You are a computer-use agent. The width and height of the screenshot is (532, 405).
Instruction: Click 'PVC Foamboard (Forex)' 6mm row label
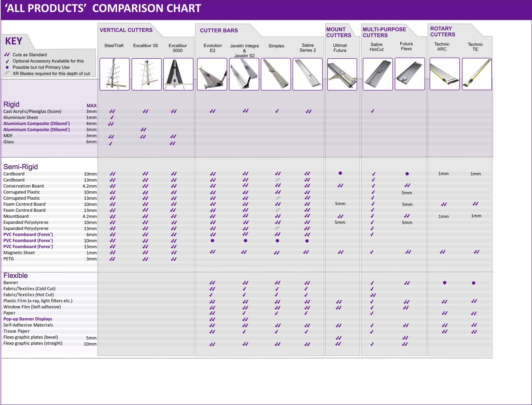point(28,234)
